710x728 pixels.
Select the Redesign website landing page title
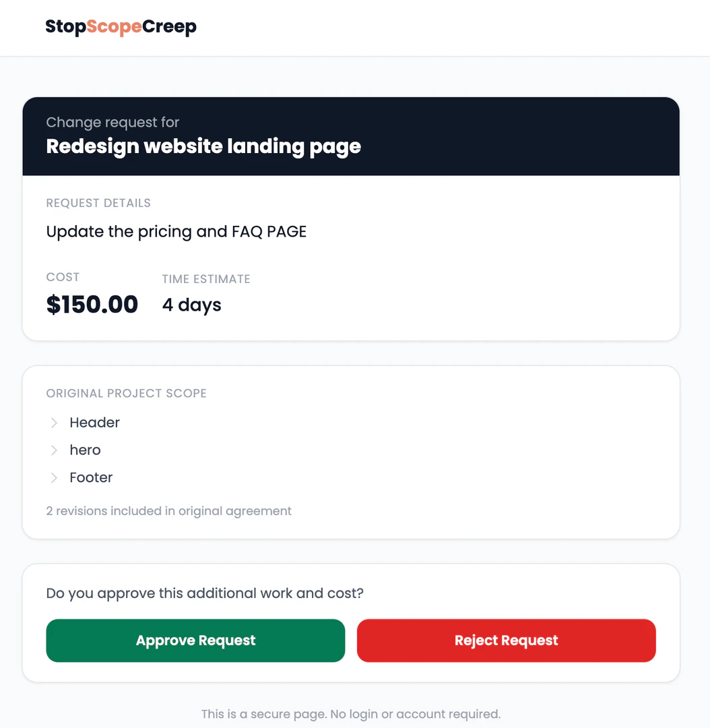pos(203,146)
